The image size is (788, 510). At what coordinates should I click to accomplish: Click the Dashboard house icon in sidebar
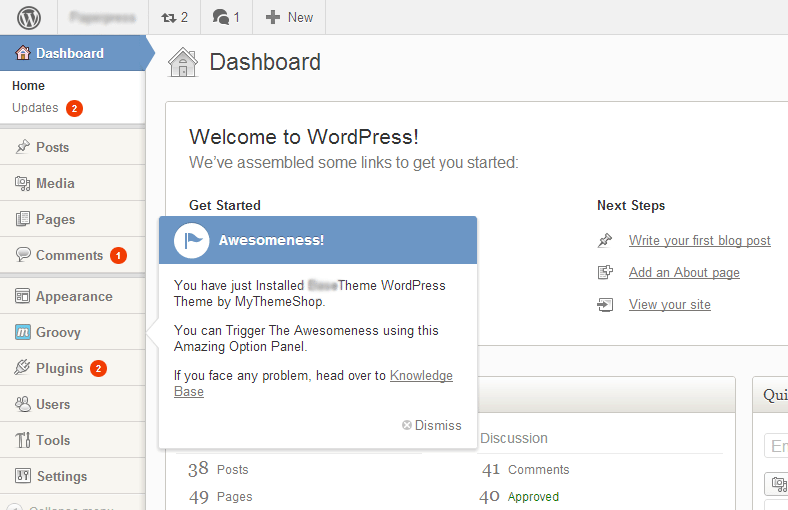pyautogui.click(x=23, y=52)
